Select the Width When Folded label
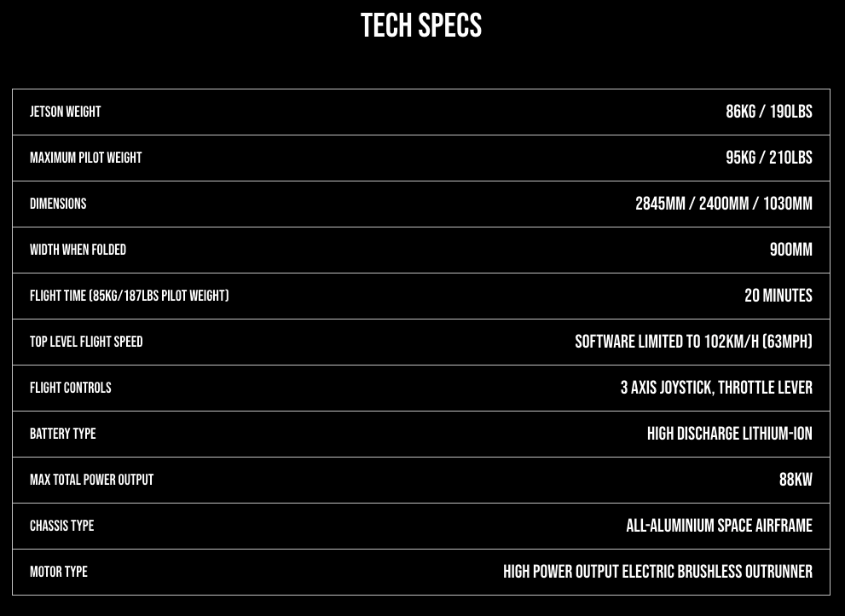 (78, 250)
